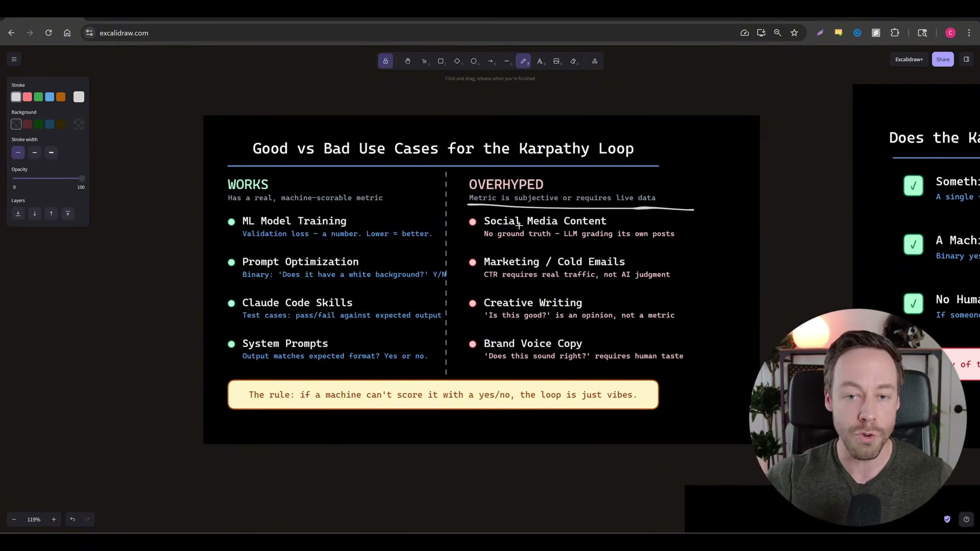Open the current background color picker
The image size is (980, 551).
point(79,124)
